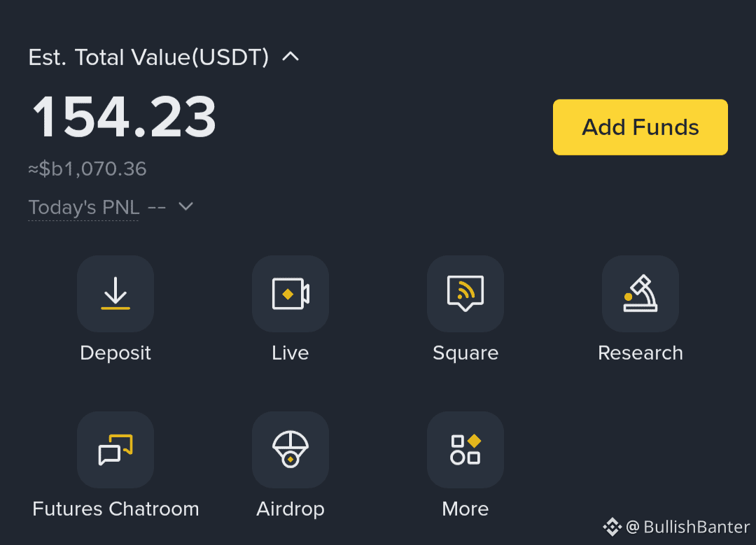Image resolution: width=756 pixels, height=545 pixels.
Task: Open the Futures Chatroom bubbles icon
Action: tap(115, 450)
